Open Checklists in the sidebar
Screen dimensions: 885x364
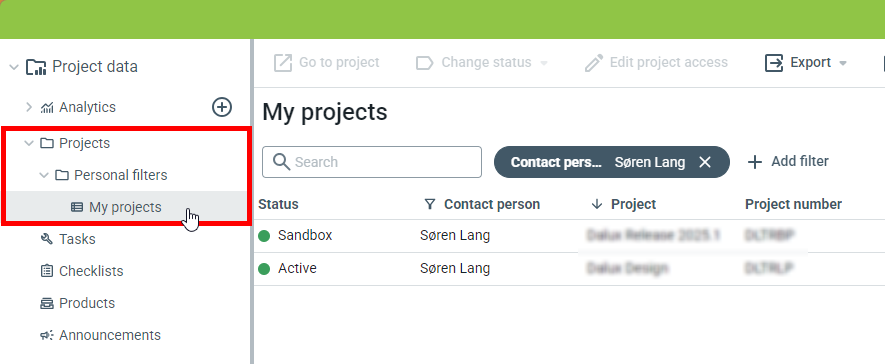pos(81,271)
